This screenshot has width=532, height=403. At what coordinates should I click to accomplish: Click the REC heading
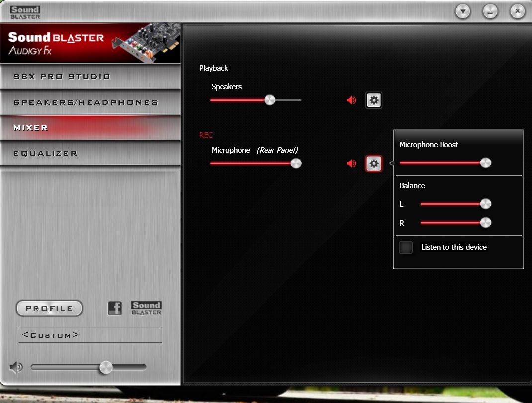tap(206, 135)
